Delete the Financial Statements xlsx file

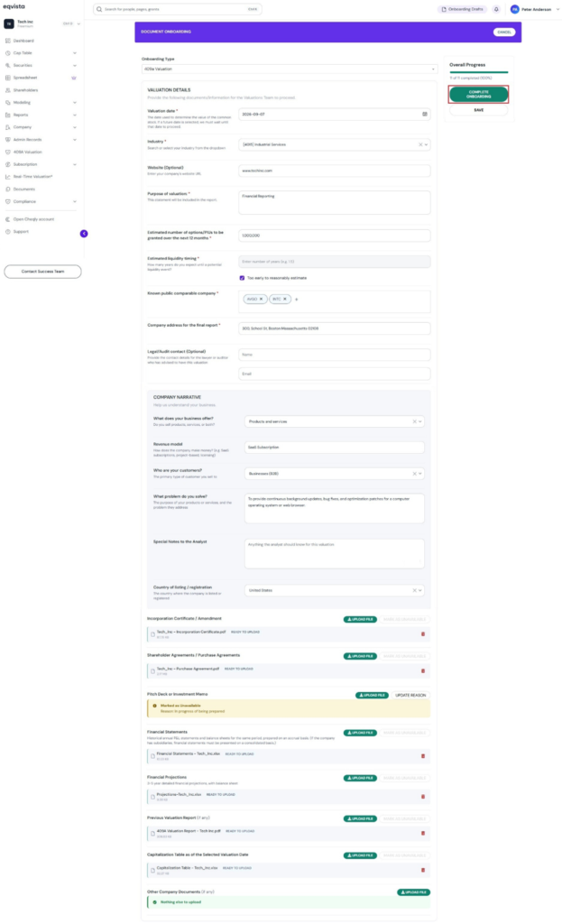coord(423,756)
